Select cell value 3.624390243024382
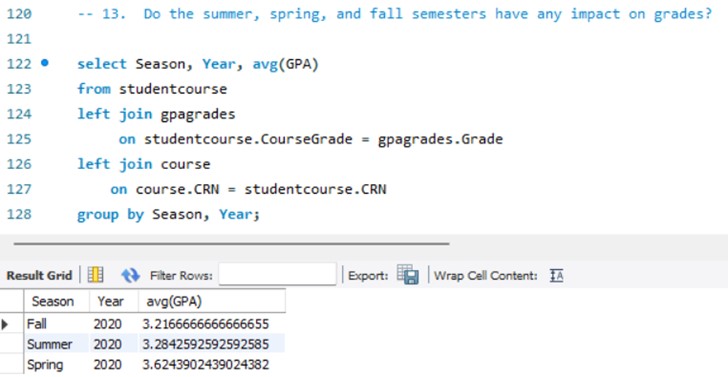 point(212,364)
